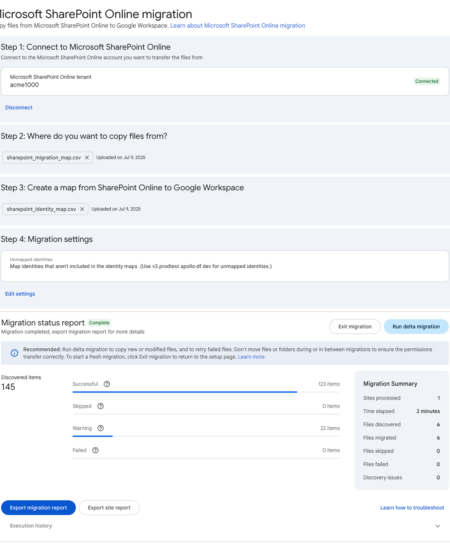Click the info icon in recommendation banner
This screenshot has height=550, width=450.
click(14, 353)
